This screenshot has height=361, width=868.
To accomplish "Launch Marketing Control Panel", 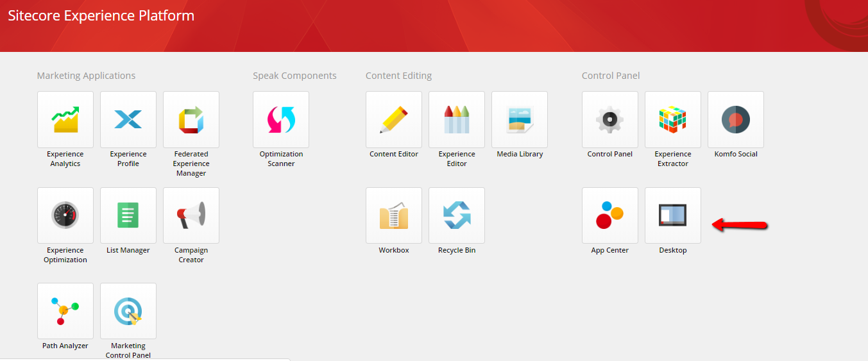I will (x=128, y=311).
